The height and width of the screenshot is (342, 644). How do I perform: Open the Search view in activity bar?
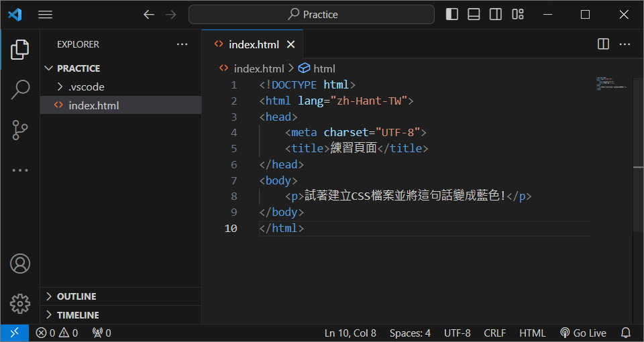pyautogui.click(x=20, y=89)
